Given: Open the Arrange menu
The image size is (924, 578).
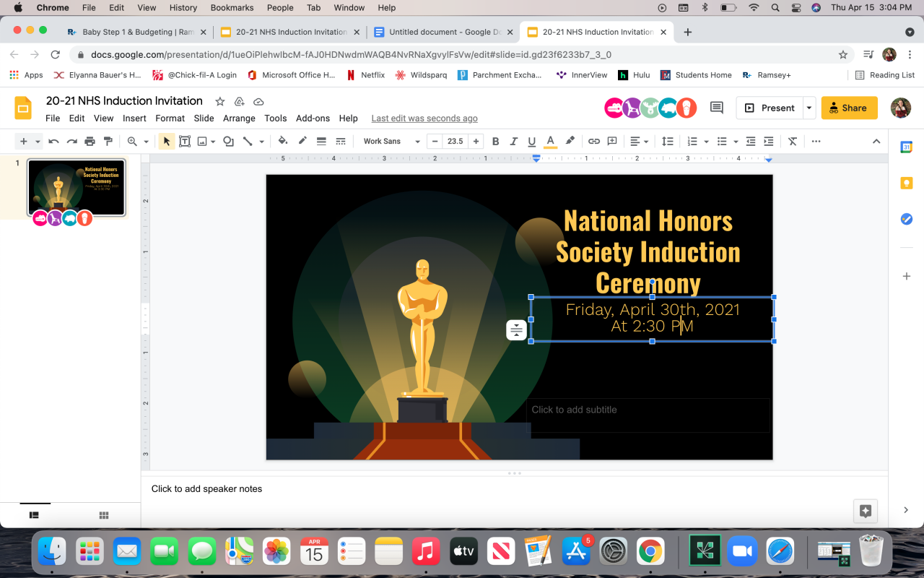Looking at the screenshot, I should 239,118.
